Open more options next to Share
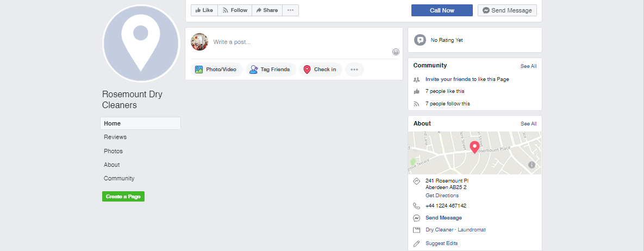Screen dimensions: 644x251 coord(290,10)
